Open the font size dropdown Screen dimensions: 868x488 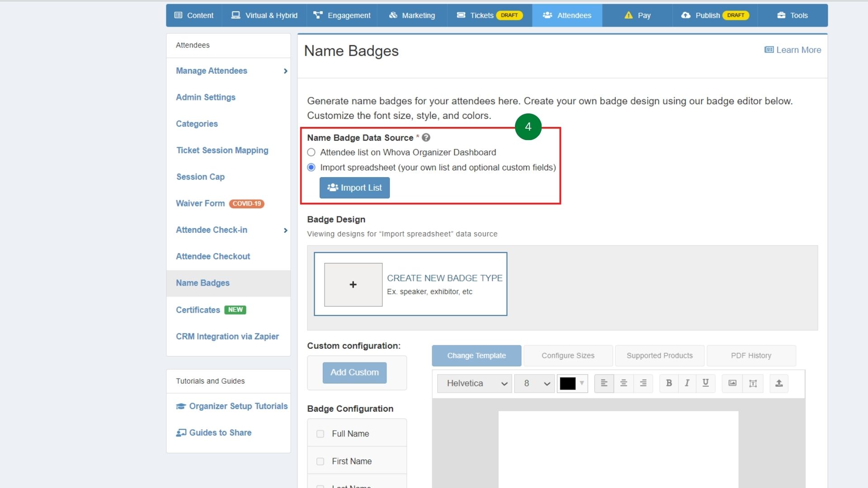point(534,383)
